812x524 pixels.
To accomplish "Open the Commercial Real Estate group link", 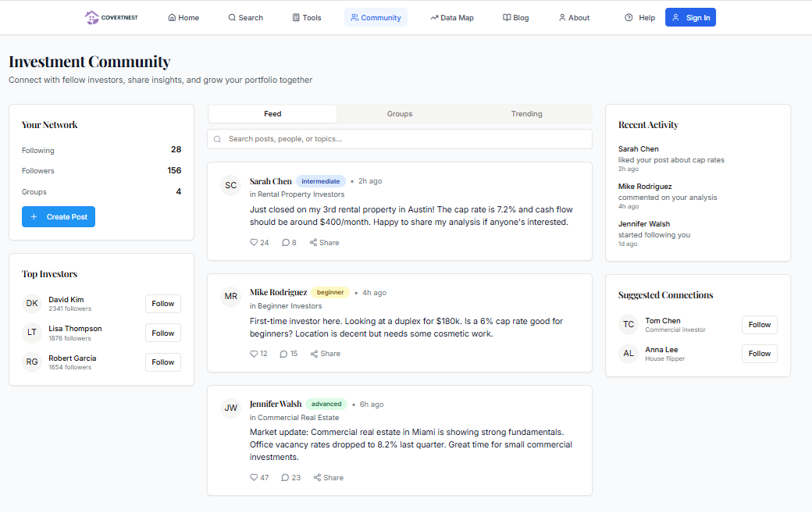I will click(298, 417).
